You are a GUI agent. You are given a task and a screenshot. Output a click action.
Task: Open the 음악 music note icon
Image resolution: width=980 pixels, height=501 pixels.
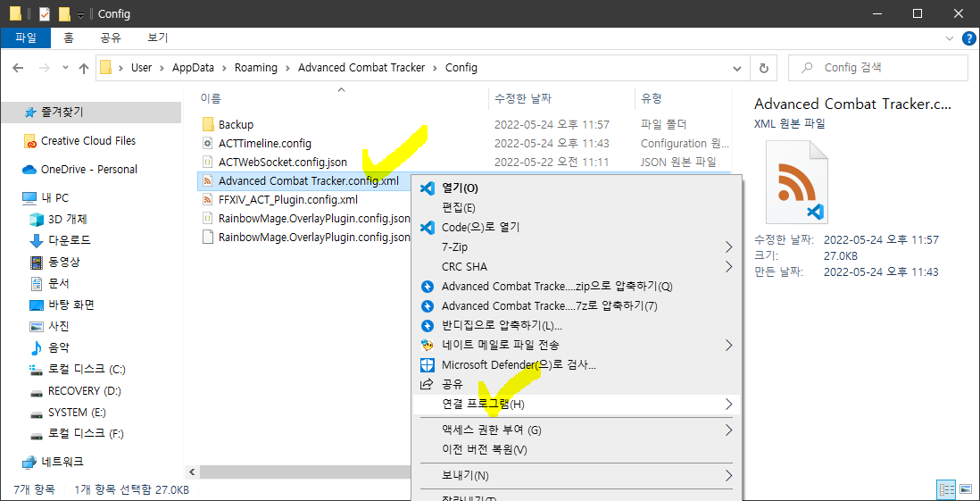click(x=37, y=347)
